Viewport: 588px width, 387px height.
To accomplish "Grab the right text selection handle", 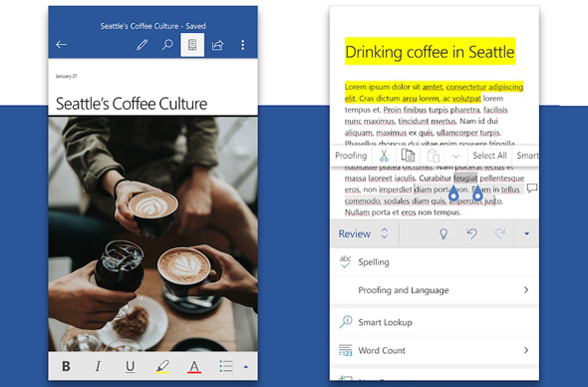I will pyautogui.click(x=477, y=193).
